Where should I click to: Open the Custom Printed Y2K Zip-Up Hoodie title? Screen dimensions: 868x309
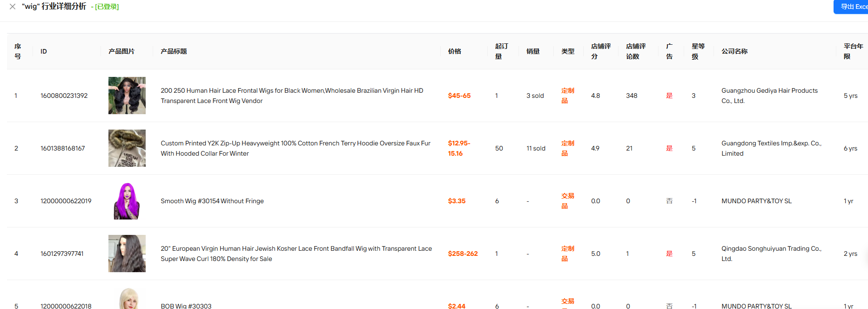[295, 148]
